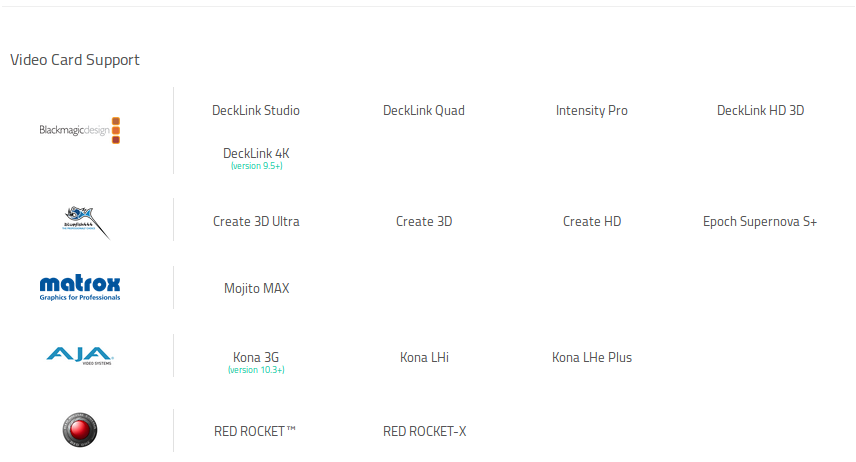Image resolution: width=856 pixels, height=462 pixels.
Task: Select Create 3D Ultra
Action: [256, 221]
